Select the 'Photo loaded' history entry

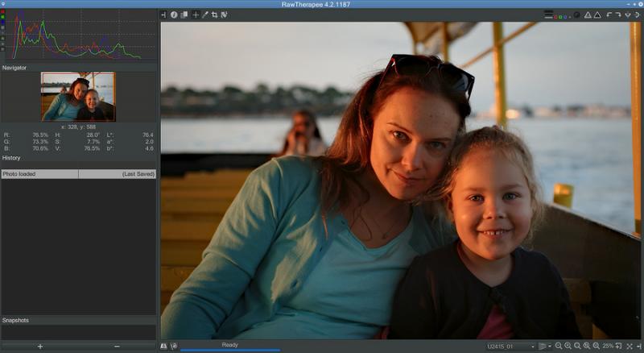[39, 174]
